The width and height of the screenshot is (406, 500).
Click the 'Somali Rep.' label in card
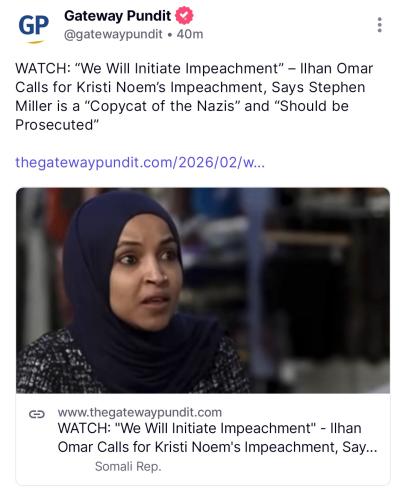tap(128, 466)
